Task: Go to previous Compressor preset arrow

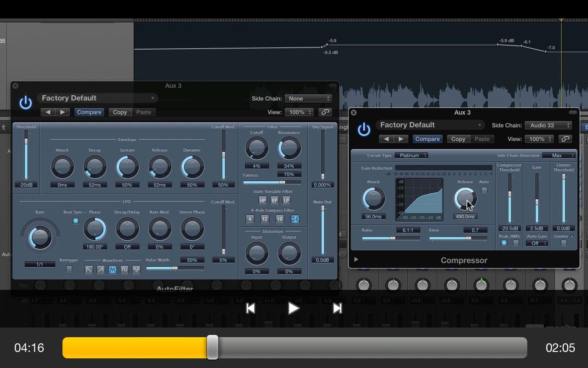Action: [x=386, y=139]
